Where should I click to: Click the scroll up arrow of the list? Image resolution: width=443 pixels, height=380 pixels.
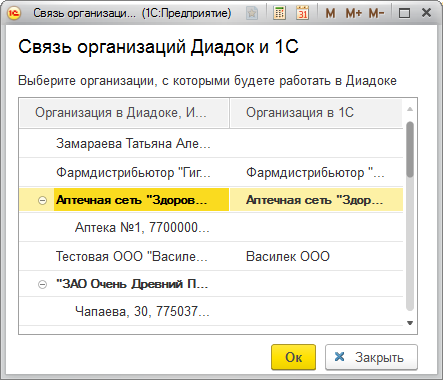(x=410, y=109)
